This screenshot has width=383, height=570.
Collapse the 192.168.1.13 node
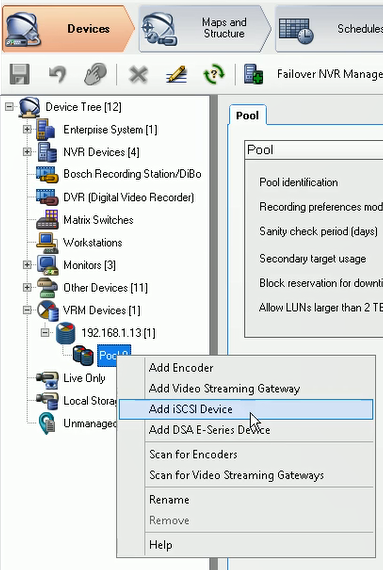pos(45,333)
